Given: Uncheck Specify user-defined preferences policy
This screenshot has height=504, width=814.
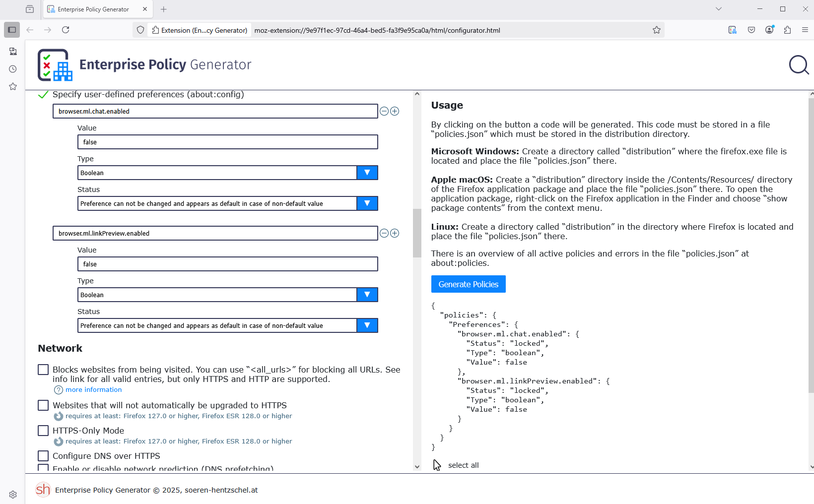Looking at the screenshot, I should pyautogui.click(x=43, y=94).
